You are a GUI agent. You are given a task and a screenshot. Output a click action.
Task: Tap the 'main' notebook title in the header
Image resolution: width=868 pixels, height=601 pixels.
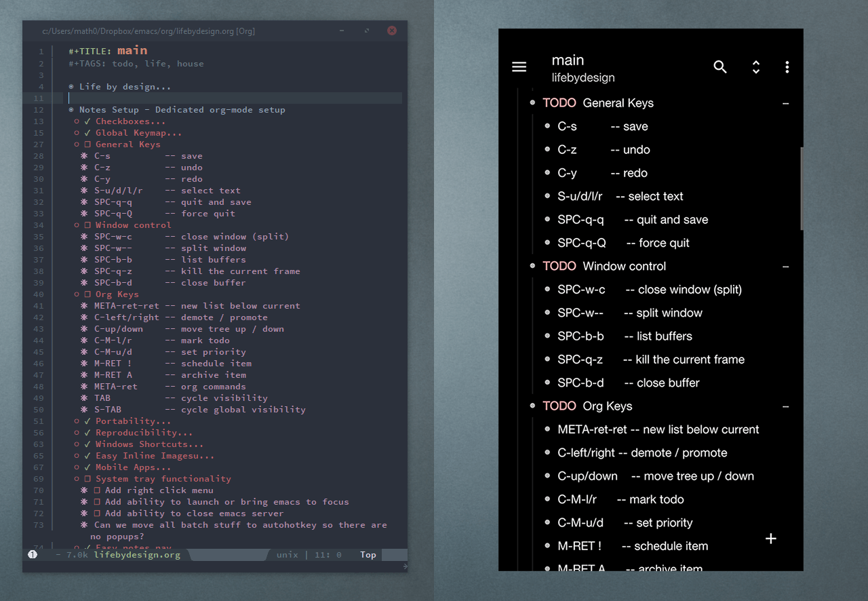point(568,60)
